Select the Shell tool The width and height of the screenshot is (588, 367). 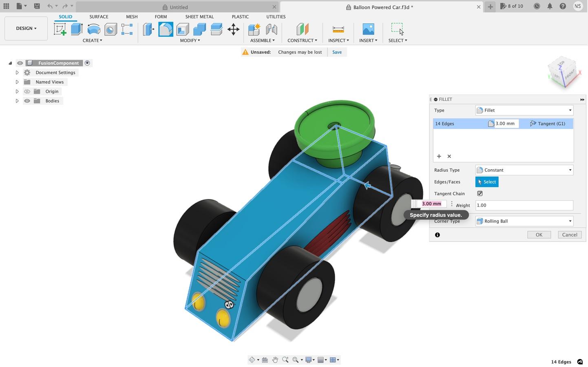pos(183,29)
